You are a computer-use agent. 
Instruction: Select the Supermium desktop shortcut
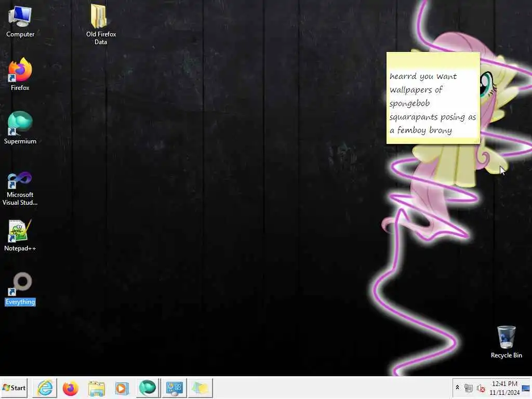(20, 128)
